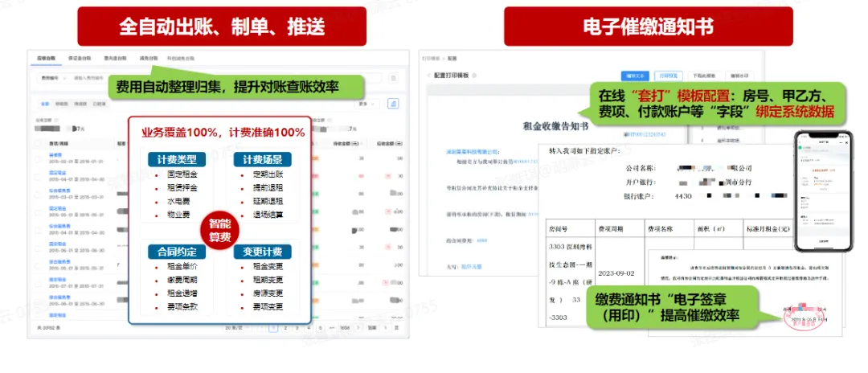This screenshot has height=373, width=868.
Task: Click the back arrow beside 配置打印模板
Action: click(x=428, y=76)
